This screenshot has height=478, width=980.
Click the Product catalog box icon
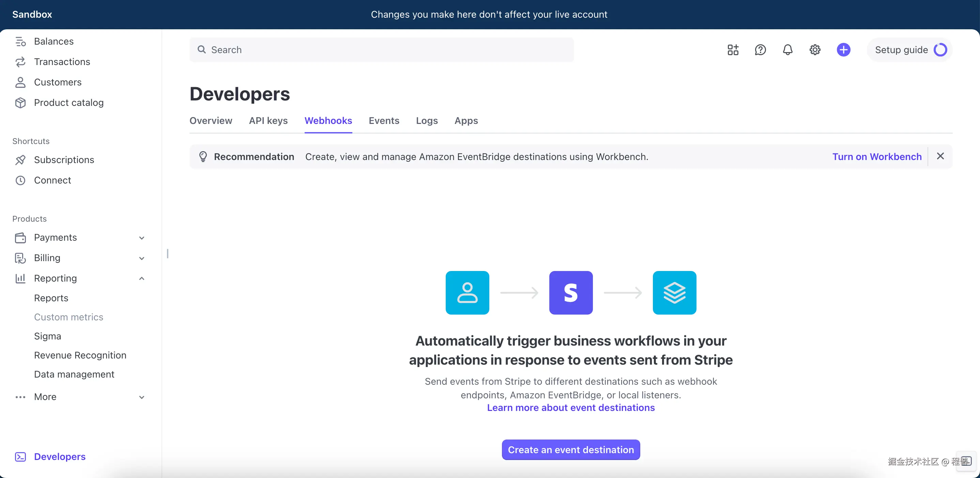coord(20,103)
